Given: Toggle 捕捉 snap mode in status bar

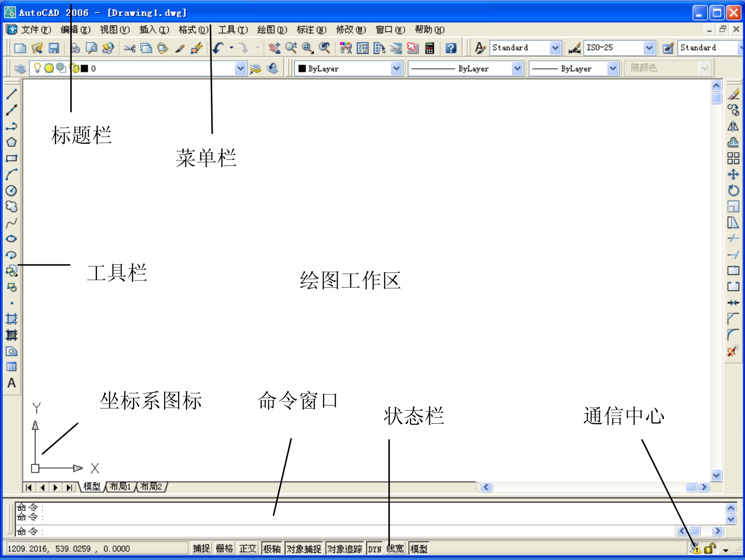Looking at the screenshot, I should [x=201, y=548].
